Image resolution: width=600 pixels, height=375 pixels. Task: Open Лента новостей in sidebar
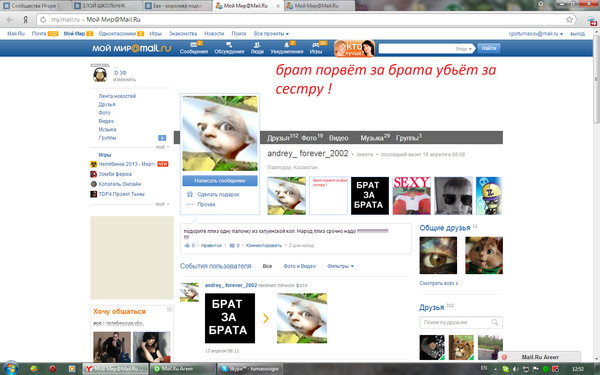[x=117, y=96]
